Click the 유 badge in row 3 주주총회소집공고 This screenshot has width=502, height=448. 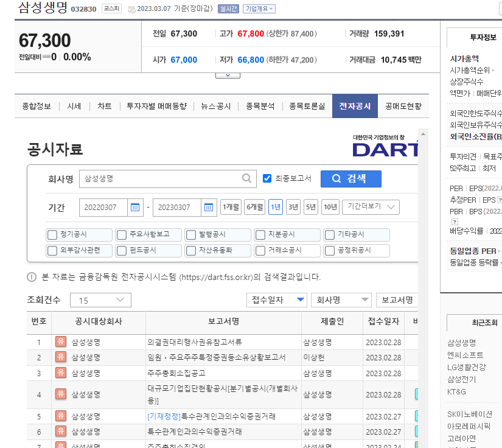click(x=61, y=373)
